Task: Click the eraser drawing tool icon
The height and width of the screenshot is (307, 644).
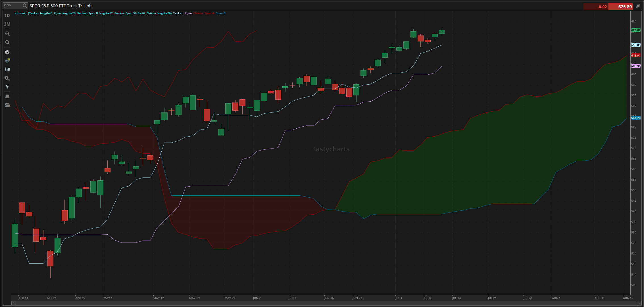Action: [7, 96]
